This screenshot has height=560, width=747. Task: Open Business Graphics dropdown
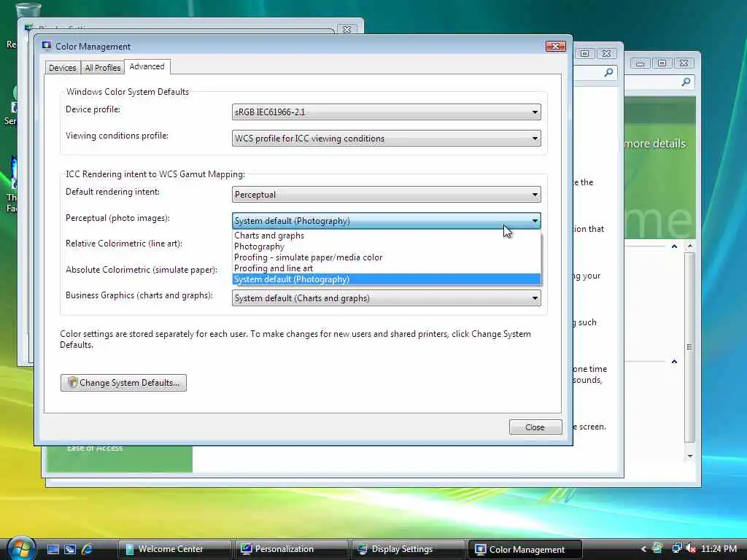[x=387, y=298]
